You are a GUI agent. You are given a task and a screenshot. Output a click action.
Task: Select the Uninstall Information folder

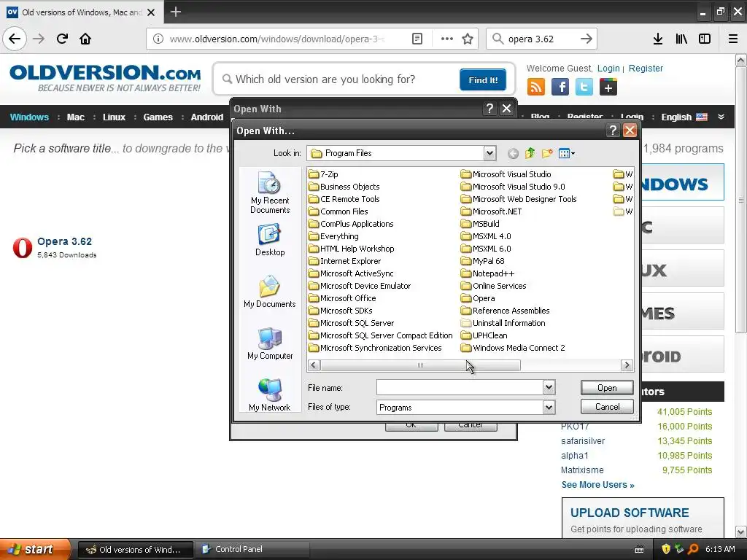pyautogui.click(x=503, y=323)
